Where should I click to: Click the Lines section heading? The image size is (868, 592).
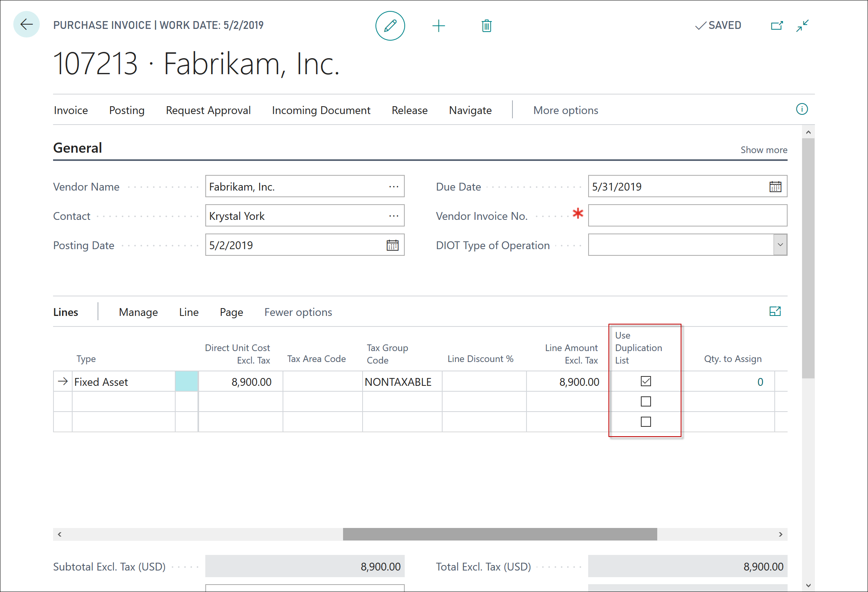(x=66, y=312)
